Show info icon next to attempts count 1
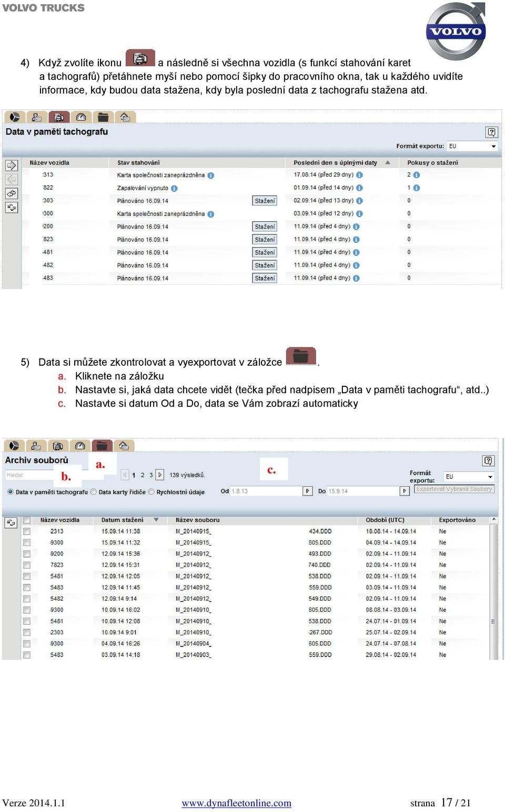 [416, 188]
